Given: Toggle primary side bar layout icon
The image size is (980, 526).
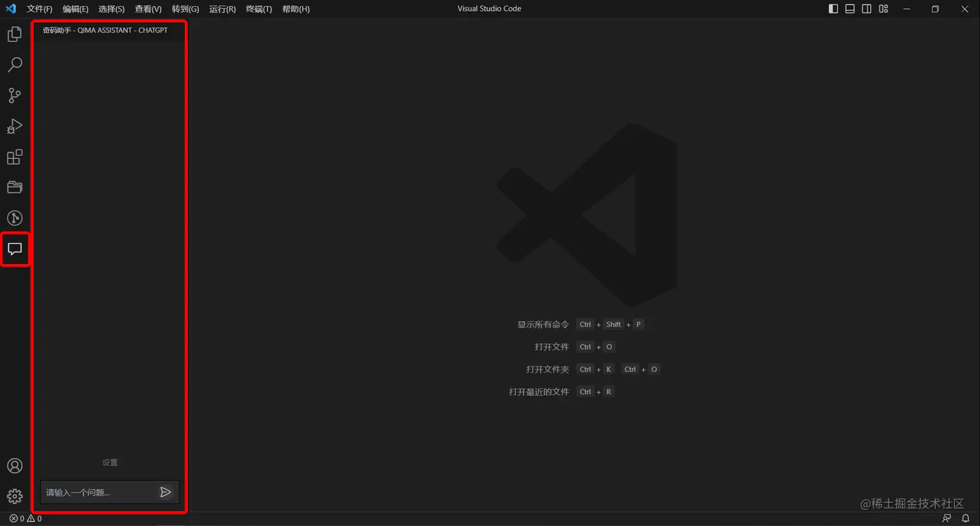Looking at the screenshot, I should (x=834, y=8).
